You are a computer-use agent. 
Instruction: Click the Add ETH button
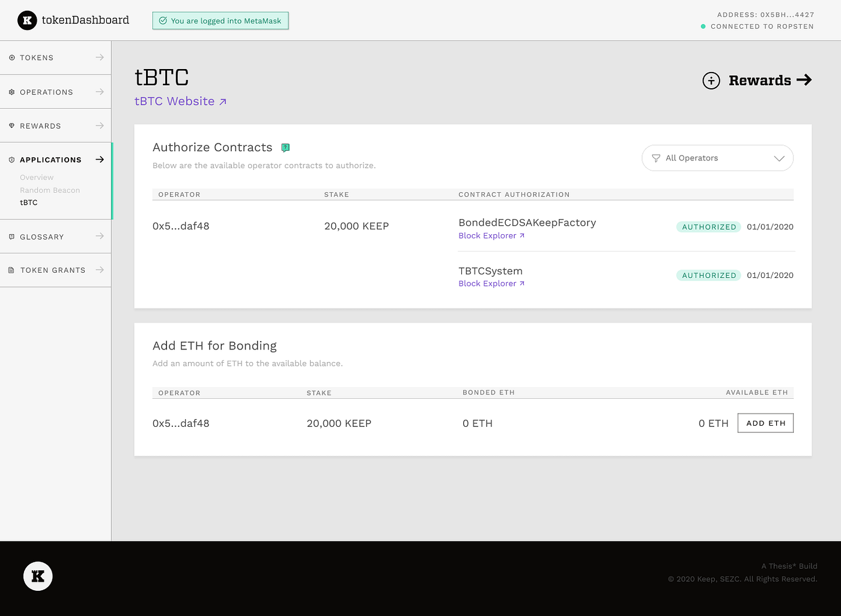pyautogui.click(x=765, y=423)
